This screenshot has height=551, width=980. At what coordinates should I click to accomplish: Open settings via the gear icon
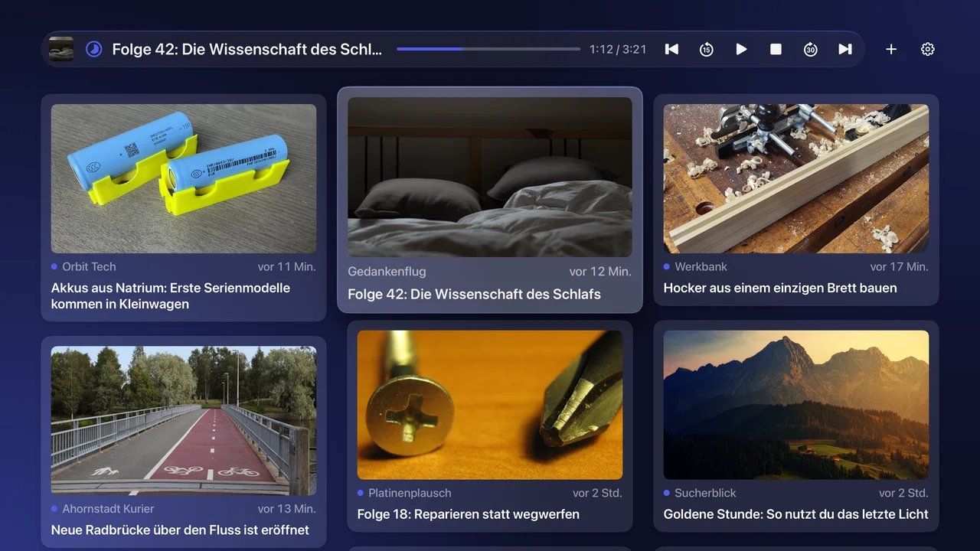(x=928, y=49)
